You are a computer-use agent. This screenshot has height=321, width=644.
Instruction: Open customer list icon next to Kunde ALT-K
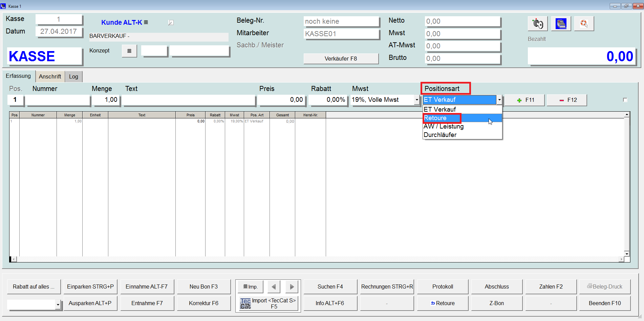146,22
